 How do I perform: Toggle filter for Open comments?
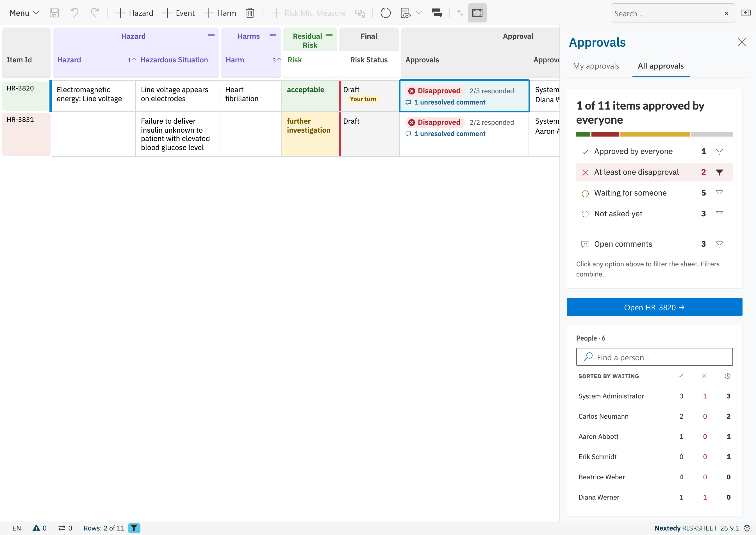719,244
